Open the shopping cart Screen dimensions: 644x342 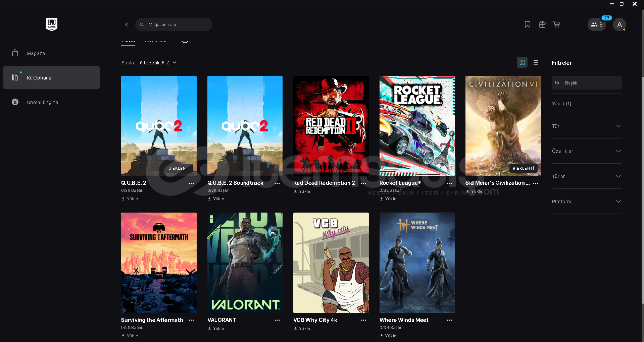click(x=557, y=24)
